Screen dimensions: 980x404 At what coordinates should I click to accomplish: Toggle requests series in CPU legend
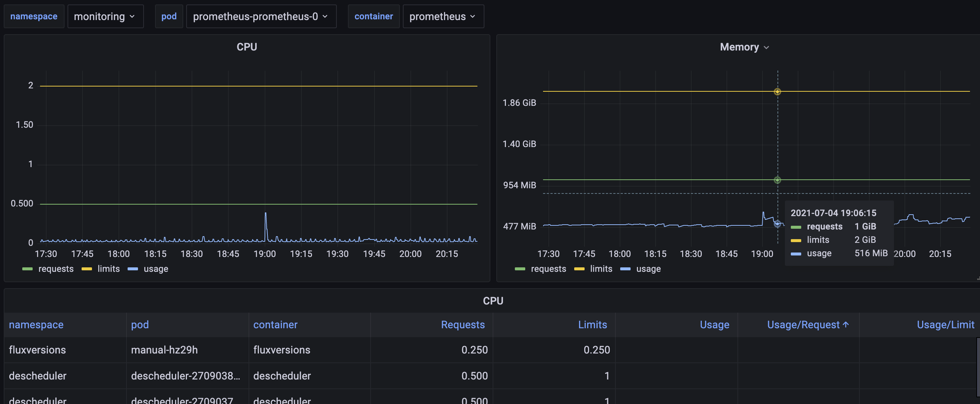(56, 269)
